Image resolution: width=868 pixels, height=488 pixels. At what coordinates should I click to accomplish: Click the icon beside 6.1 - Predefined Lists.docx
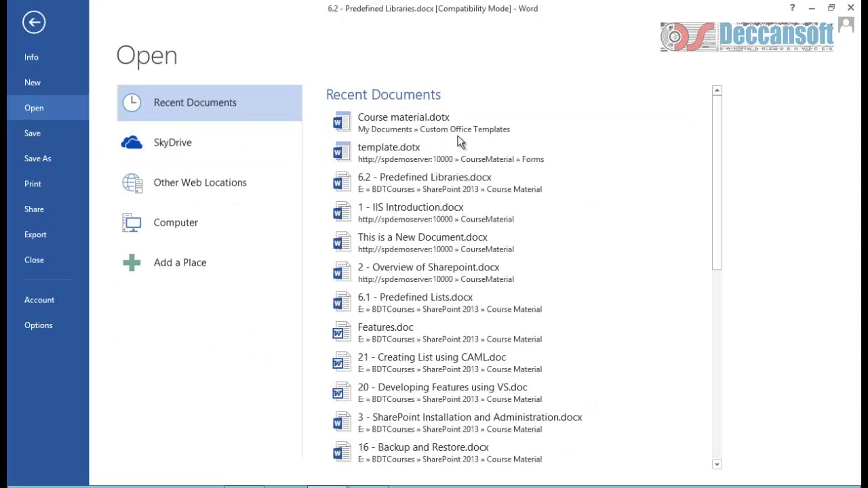(342, 302)
